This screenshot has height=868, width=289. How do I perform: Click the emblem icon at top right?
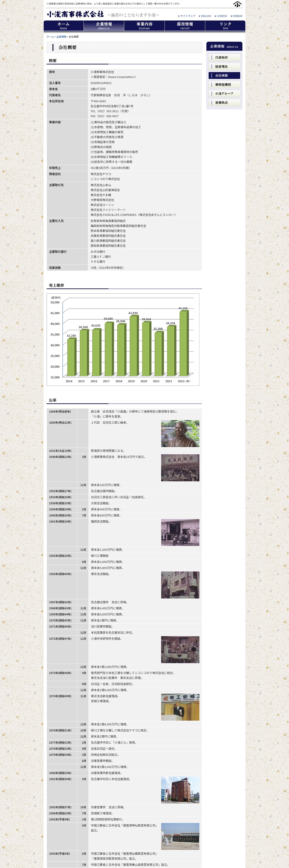(x=237, y=4)
